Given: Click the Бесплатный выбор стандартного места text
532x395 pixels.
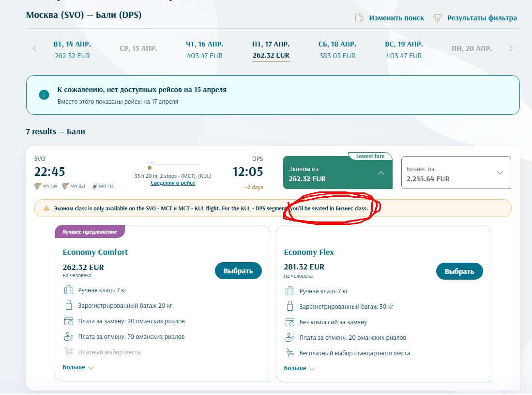Looking at the screenshot, I should 354,353.
